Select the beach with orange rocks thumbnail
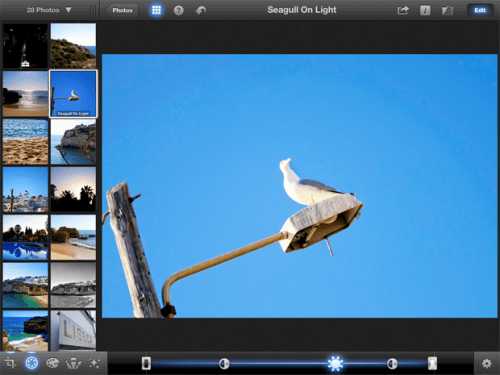 [73, 237]
